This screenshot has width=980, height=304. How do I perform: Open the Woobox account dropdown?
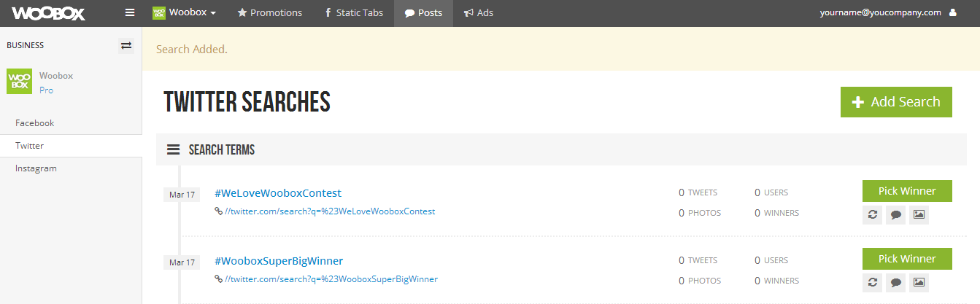184,13
